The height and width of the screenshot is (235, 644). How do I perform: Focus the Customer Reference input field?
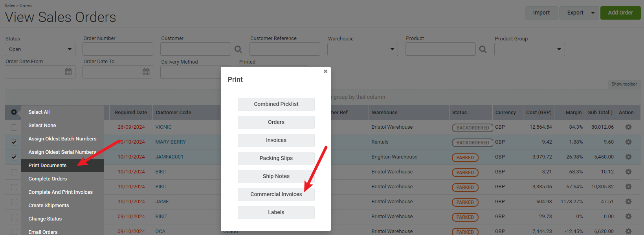click(x=285, y=49)
